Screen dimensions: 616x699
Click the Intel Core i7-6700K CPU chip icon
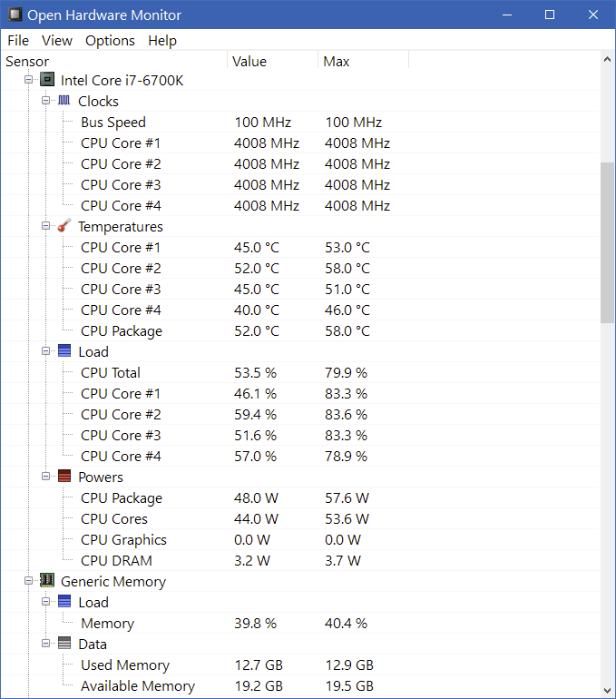tap(47, 80)
